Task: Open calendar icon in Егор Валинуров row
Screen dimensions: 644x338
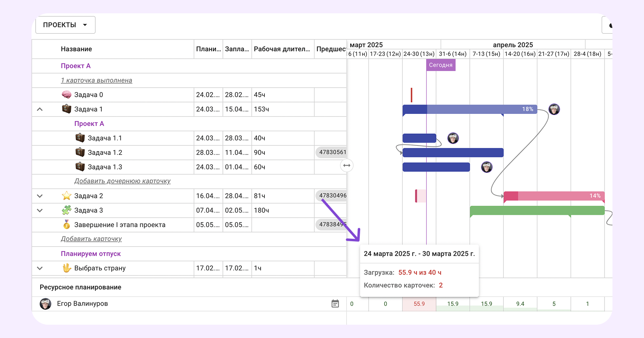Action: (335, 304)
